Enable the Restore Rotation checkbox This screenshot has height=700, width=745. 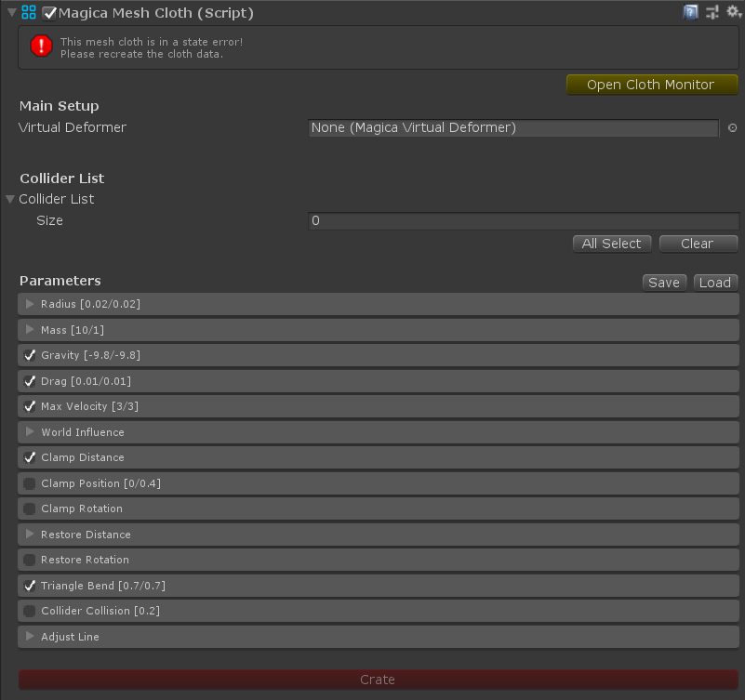(30, 560)
